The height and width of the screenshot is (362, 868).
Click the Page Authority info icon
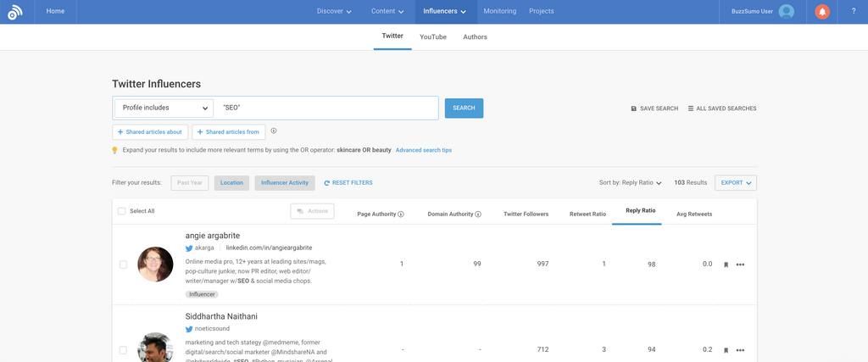[x=401, y=214]
